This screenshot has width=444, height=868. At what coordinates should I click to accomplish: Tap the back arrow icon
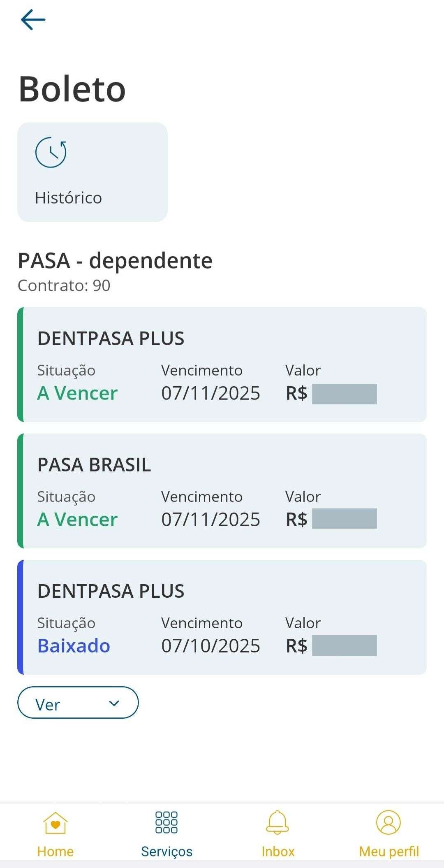coord(33,20)
